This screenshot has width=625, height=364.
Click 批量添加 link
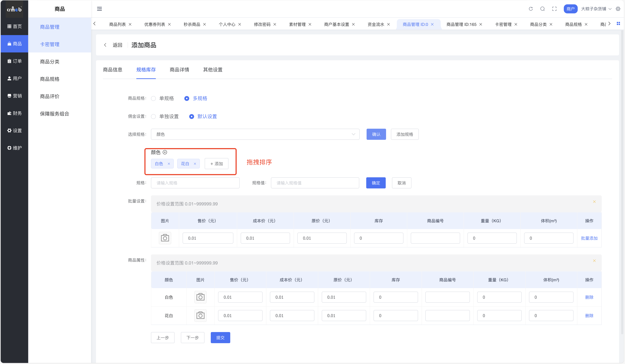tap(589, 238)
